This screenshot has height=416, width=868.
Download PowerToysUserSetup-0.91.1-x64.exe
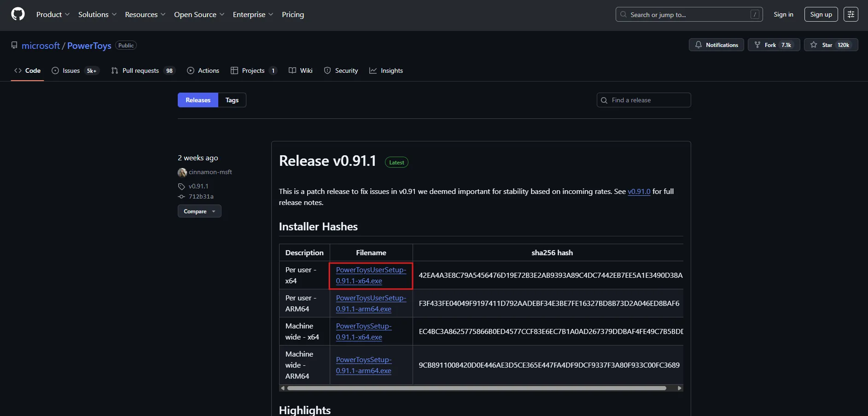(x=371, y=275)
